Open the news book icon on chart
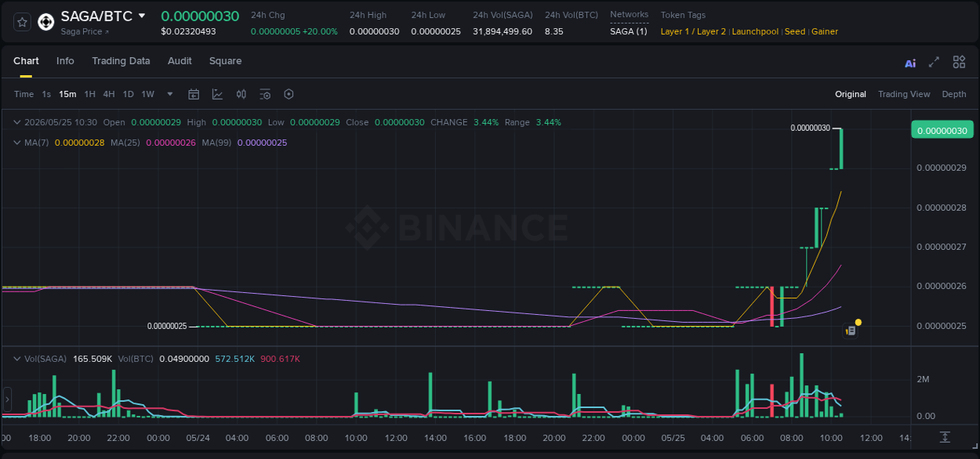The width and height of the screenshot is (980, 459). 850,331
